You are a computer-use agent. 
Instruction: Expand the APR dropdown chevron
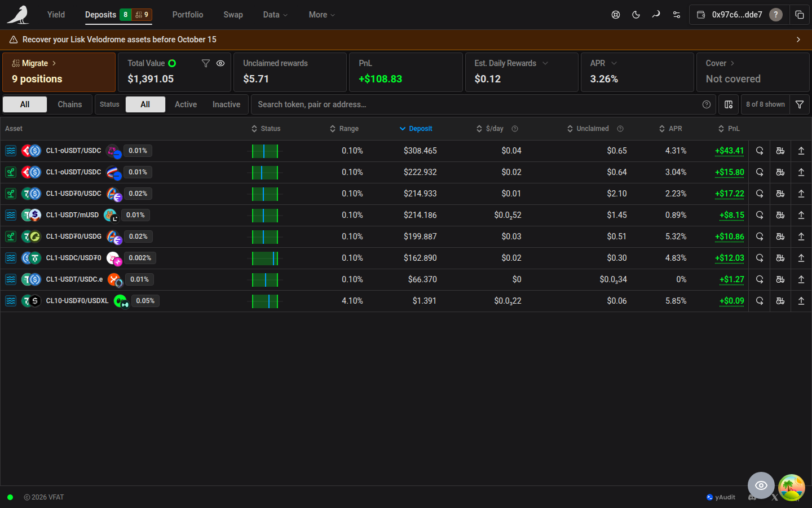(614, 63)
